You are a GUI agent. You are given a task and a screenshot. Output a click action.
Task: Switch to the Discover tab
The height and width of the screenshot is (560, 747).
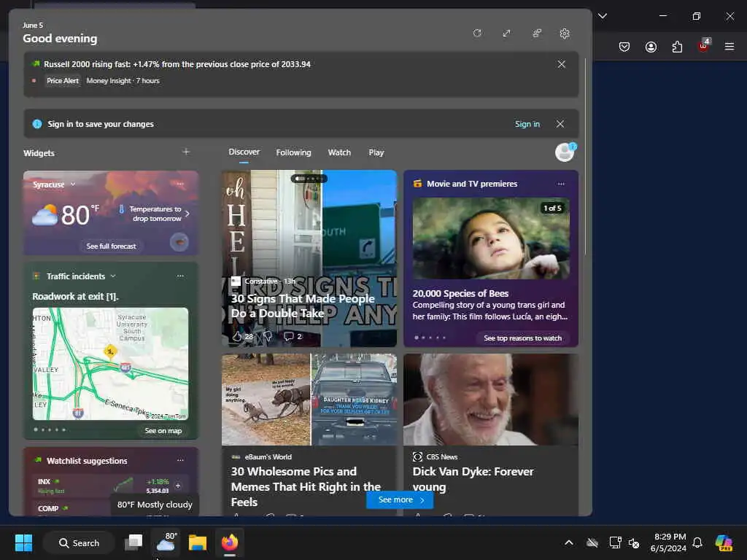244,152
